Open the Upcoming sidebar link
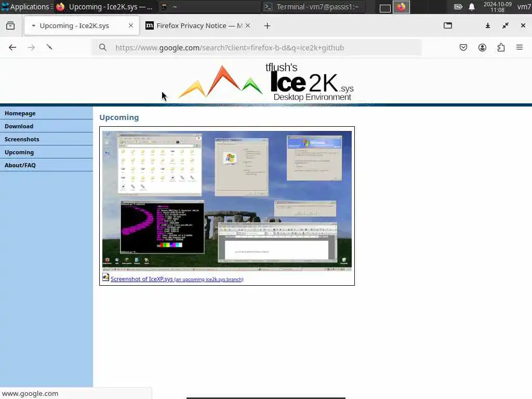532x399 pixels. [x=46, y=152]
